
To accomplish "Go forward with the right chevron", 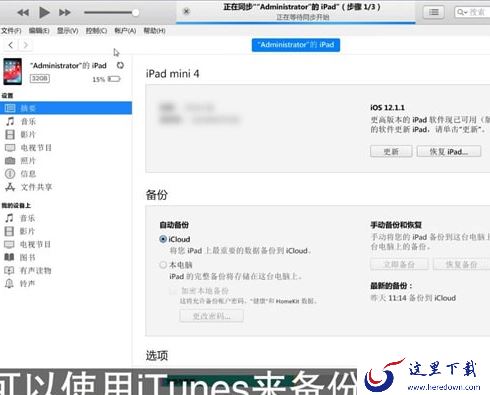I will [x=25, y=45].
